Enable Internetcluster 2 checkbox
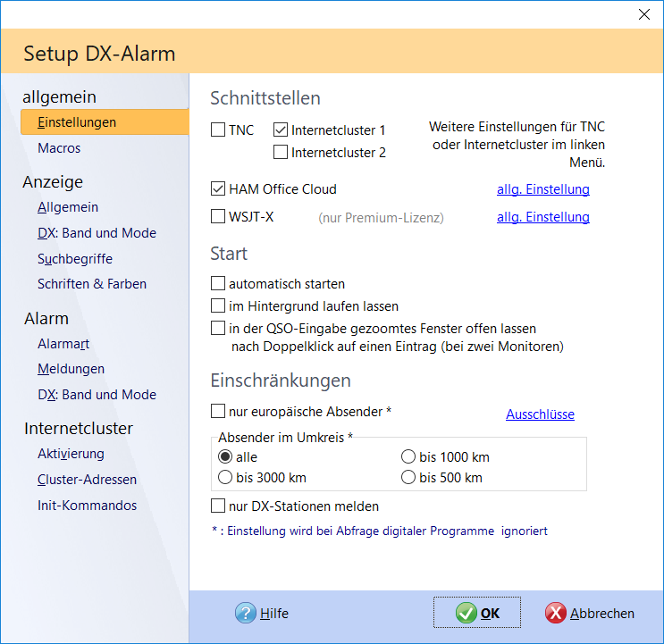Screen dimensions: 664x644 (x=281, y=152)
